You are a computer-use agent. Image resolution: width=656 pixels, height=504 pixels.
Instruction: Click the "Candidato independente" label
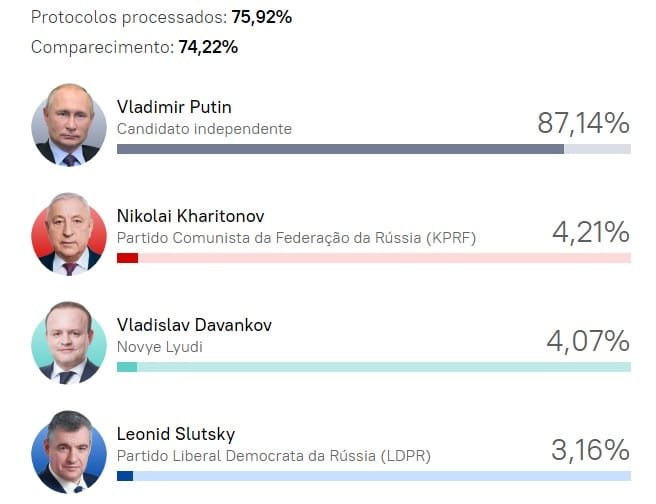(x=204, y=129)
